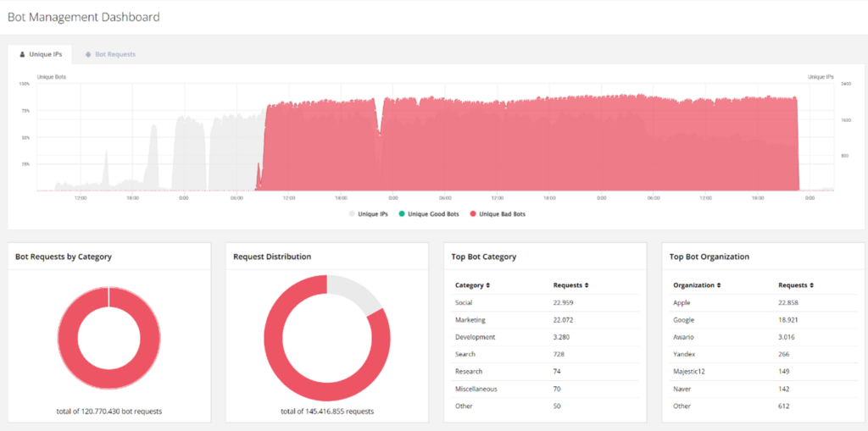Click the red area of the bad bots chart
The height and width of the screenshot is (431, 868).
(526, 144)
